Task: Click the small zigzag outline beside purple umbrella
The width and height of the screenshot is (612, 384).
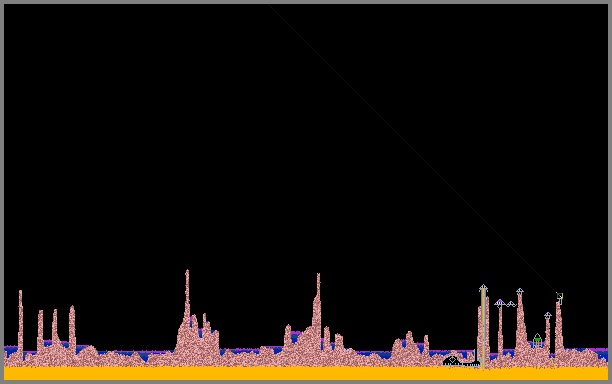Action: coord(511,304)
